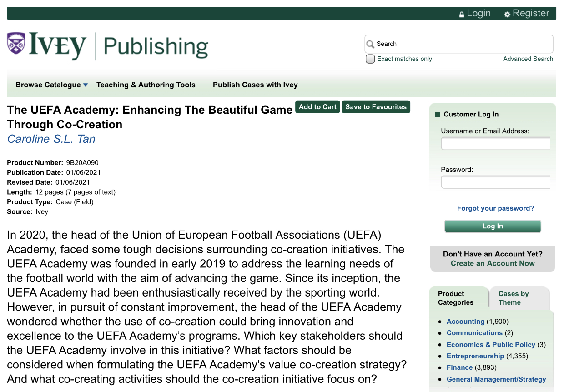564x392 pixels.
Task: Save the case to Favourites
Action: (376, 106)
